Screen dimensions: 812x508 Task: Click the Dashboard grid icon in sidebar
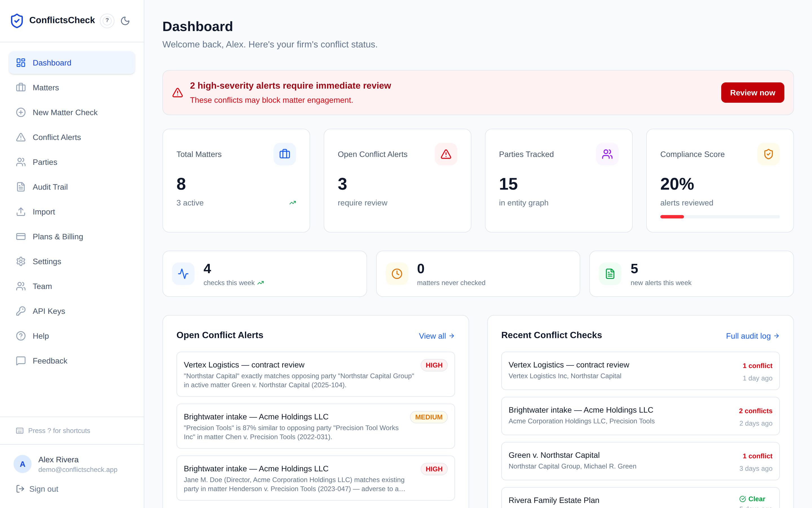(21, 63)
